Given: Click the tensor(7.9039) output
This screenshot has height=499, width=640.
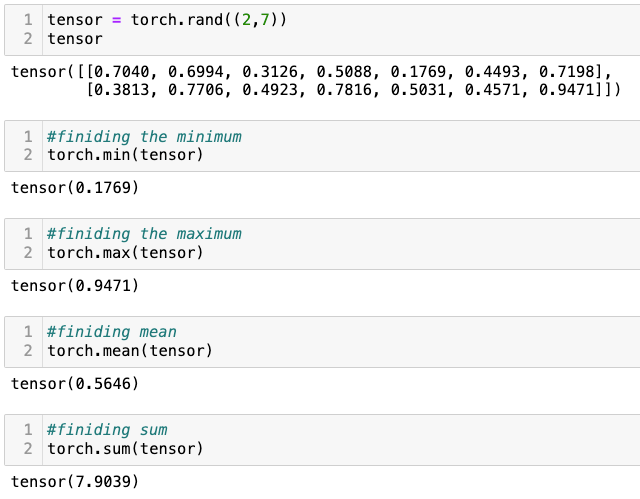Looking at the screenshot, I should tap(75, 482).
